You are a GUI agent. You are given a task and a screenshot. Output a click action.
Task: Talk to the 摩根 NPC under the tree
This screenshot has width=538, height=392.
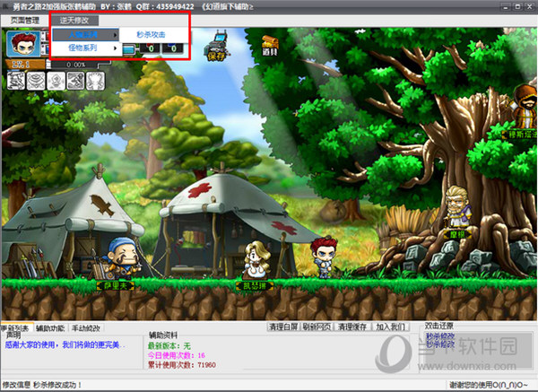pyautogui.click(x=458, y=206)
